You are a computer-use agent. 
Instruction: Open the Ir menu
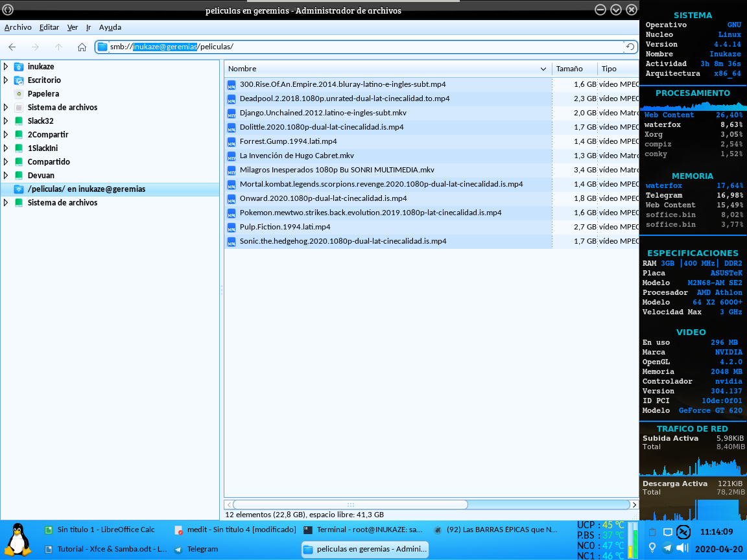(x=88, y=28)
